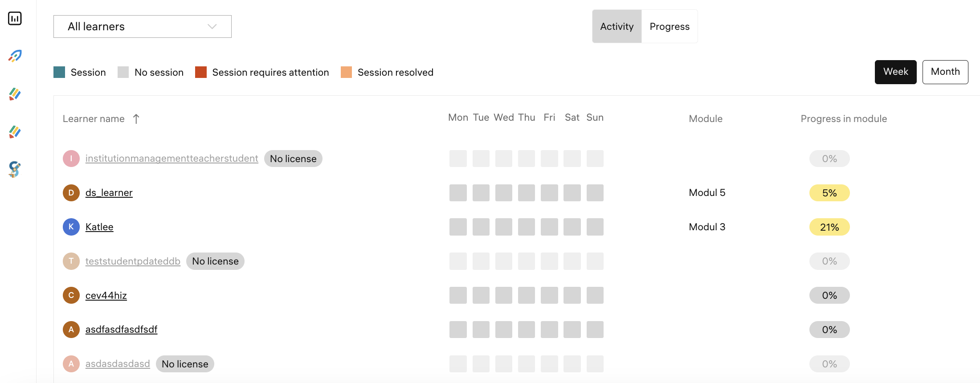Image resolution: width=980 pixels, height=383 pixels.
Task: Expand the All learners dropdown
Action: pos(142,27)
